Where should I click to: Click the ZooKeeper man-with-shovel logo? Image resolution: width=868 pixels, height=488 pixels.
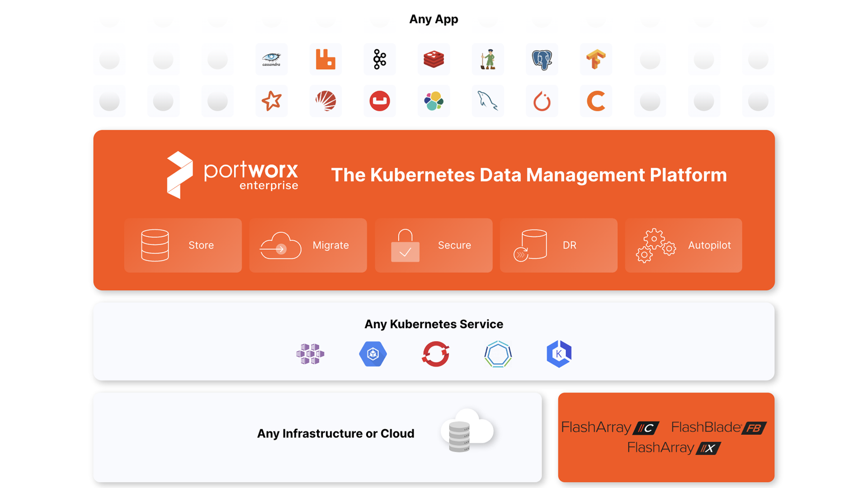pos(488,59)
